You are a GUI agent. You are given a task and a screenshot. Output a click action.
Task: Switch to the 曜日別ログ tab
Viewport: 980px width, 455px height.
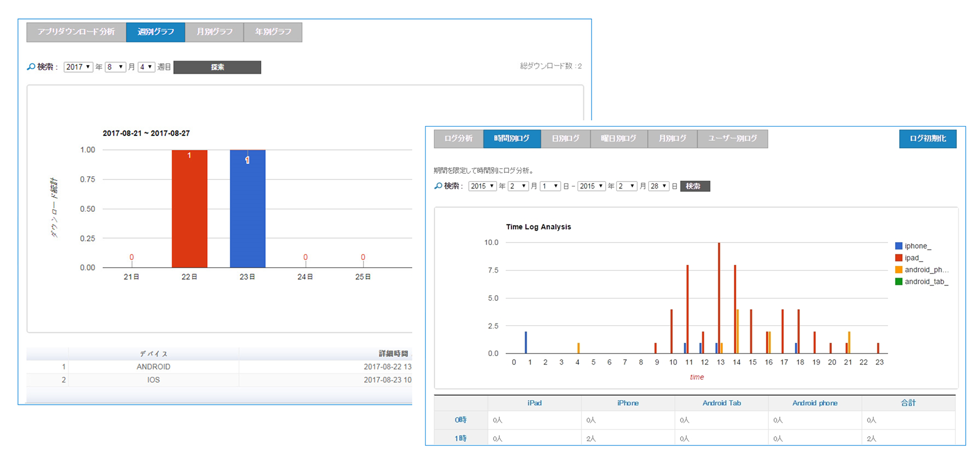point(619,139)
